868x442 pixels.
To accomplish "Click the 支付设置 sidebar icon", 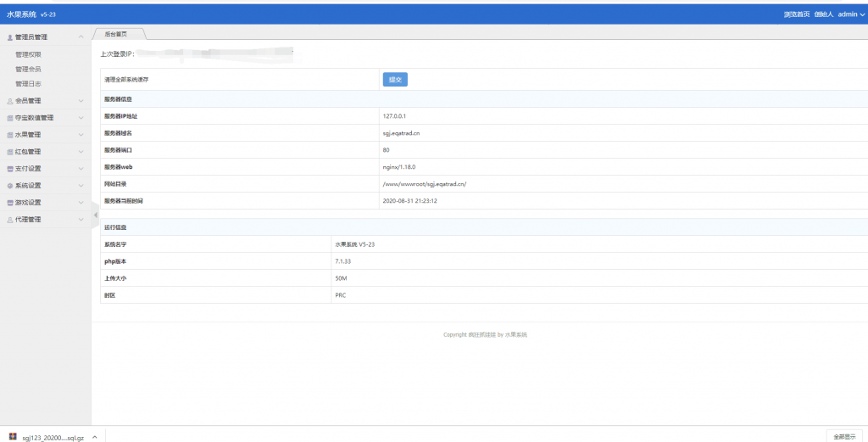I will (10, 169).
